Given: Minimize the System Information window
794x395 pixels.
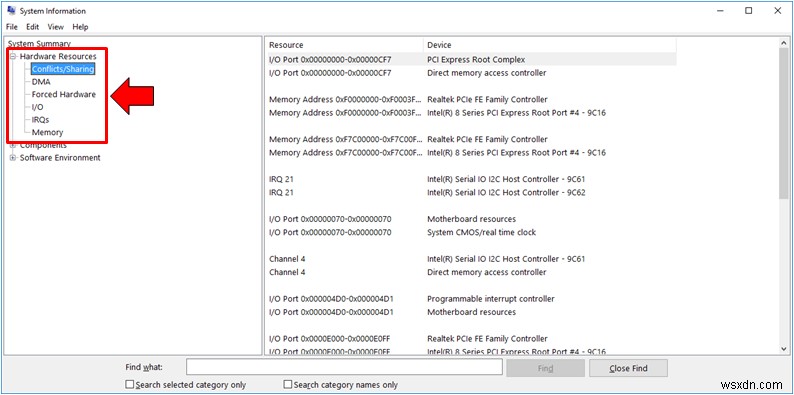Looking at the screenshot, I should (x=719, y=11).
